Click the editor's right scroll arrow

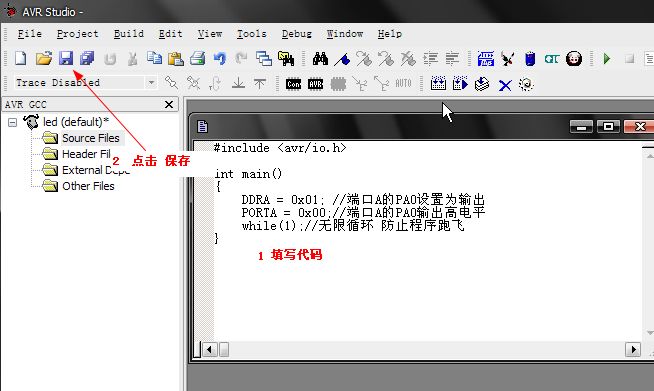[633, 349]
